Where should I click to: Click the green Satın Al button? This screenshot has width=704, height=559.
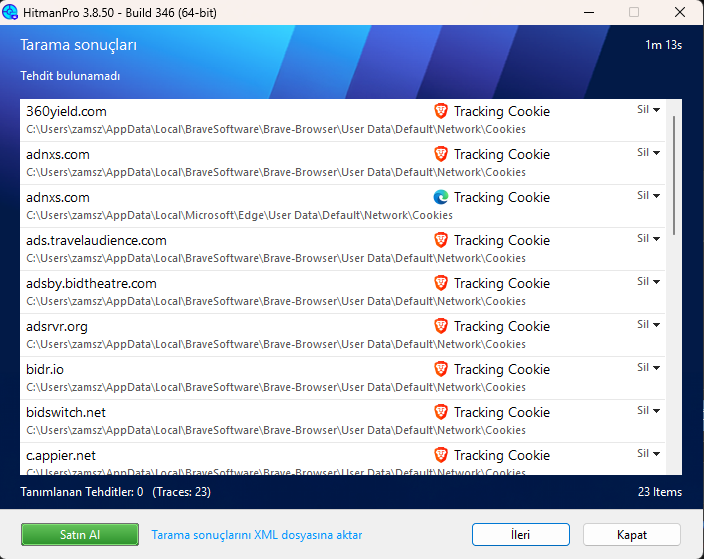(x=80, y=534)
